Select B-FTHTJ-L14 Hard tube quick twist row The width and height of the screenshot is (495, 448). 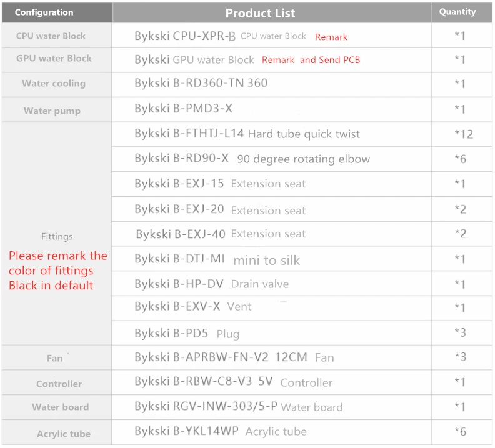coord(272,134)
